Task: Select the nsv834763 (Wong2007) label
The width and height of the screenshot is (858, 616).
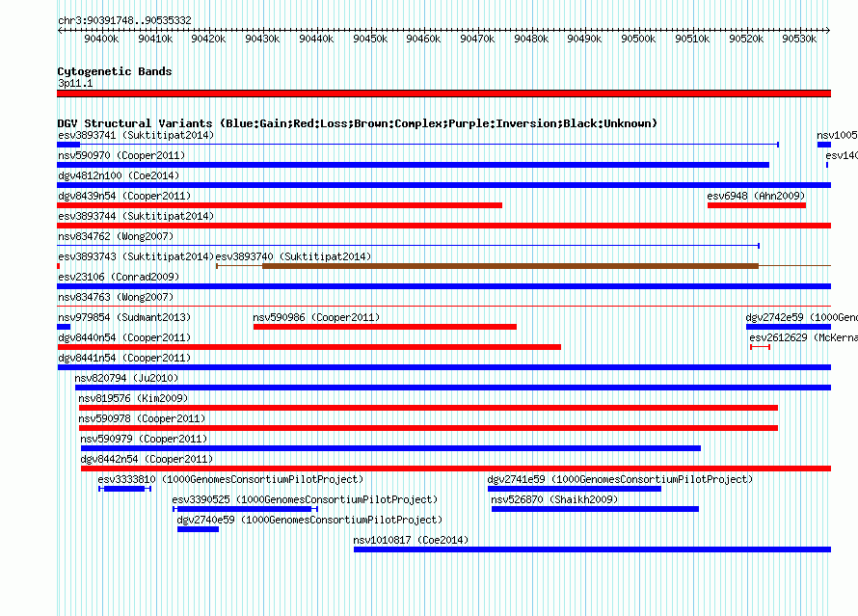Action: [x=116, y=297]
